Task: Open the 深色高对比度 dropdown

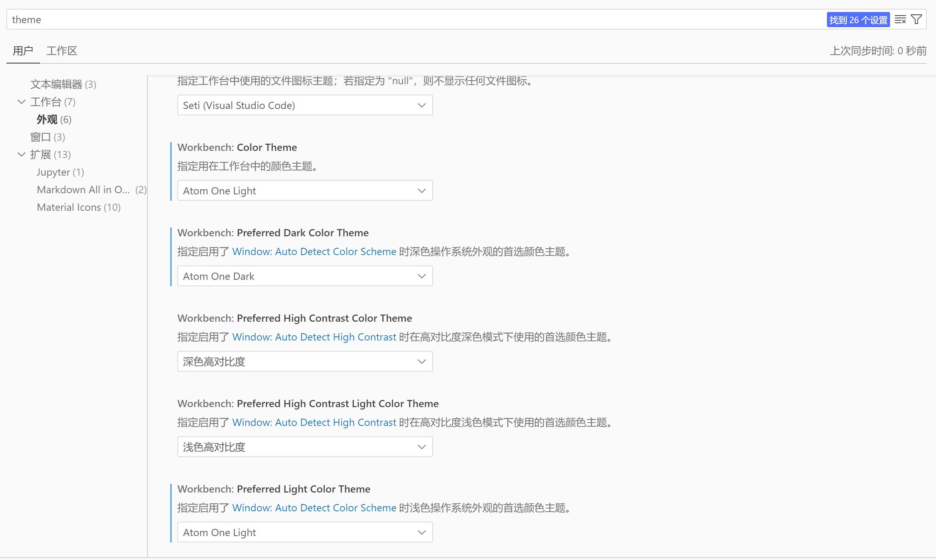Action: (x=305, y=362)
